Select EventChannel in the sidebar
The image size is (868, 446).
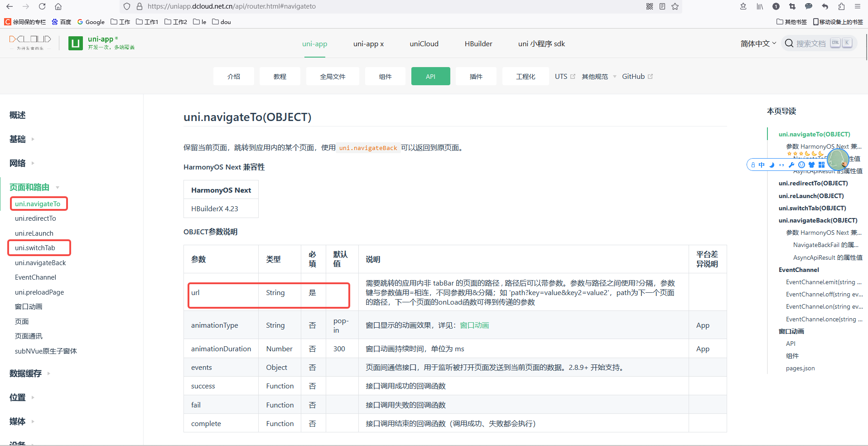pos(35,277)
